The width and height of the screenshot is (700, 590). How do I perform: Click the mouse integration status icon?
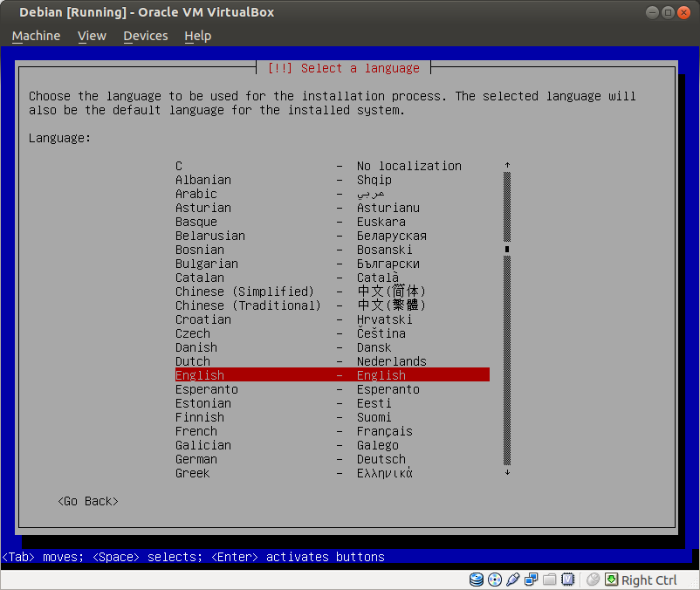(594, 580)
